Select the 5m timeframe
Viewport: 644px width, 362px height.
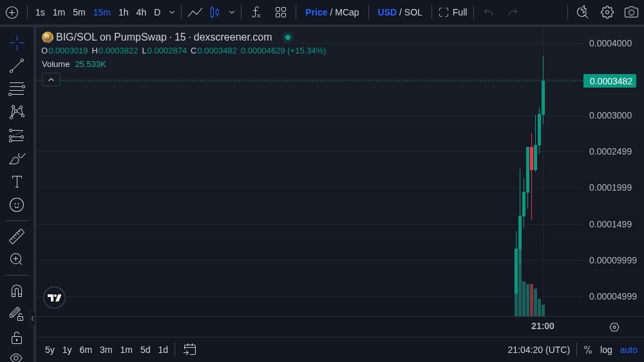(79, 12)
